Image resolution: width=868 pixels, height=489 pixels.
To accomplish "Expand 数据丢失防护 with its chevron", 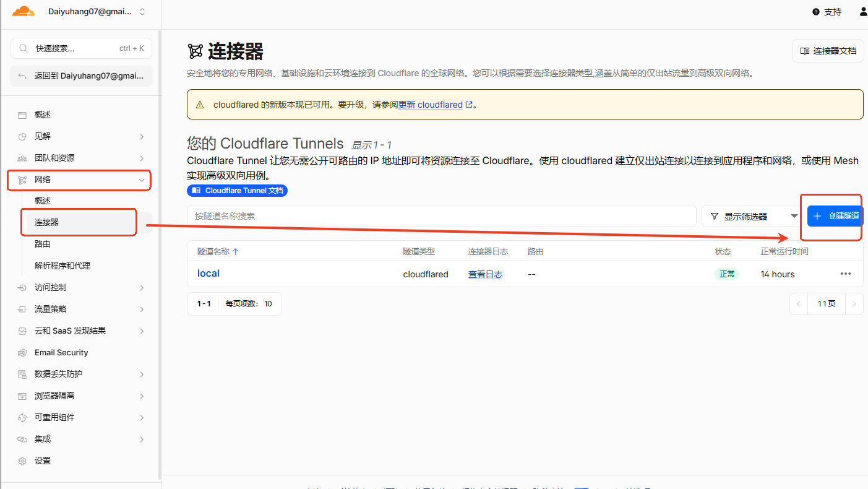I will [x=142, y=374].
